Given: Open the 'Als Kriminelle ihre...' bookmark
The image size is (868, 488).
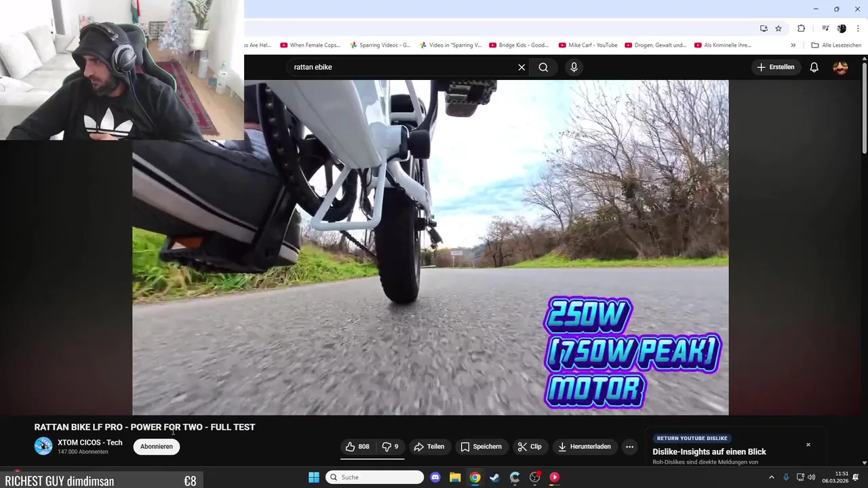Looking at the screenshot, I should (723, 45).
